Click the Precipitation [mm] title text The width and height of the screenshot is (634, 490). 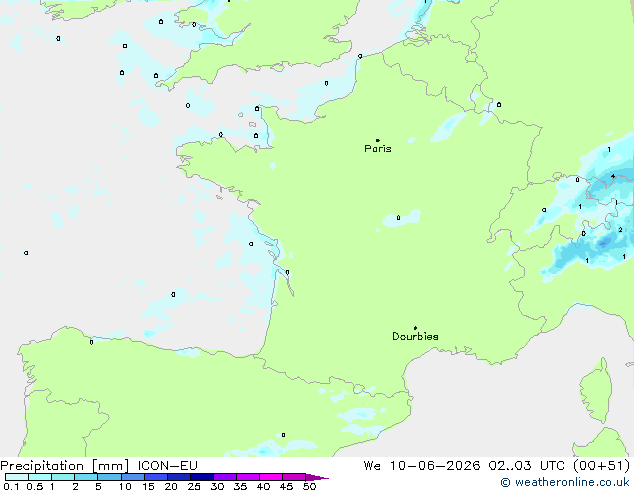65,466
